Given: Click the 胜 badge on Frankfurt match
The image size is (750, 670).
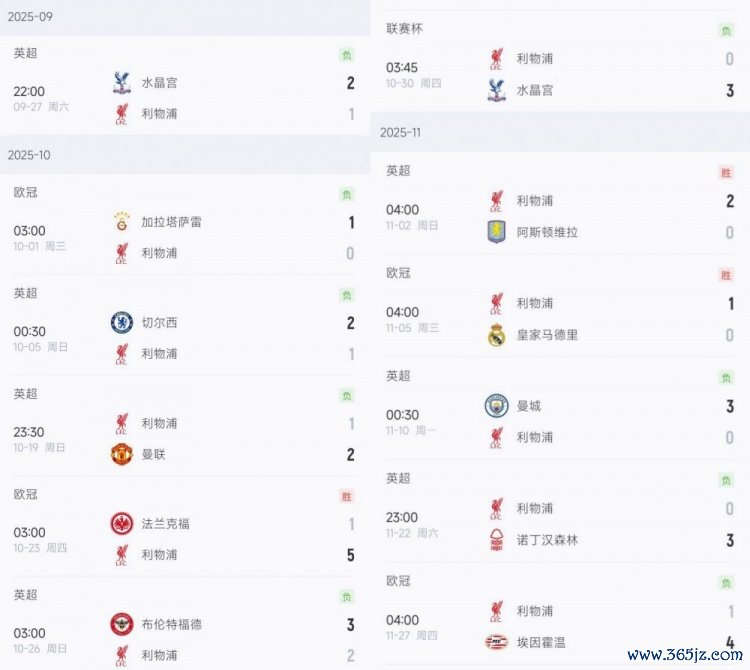Looking at the screenshot, I should [346, 496].
